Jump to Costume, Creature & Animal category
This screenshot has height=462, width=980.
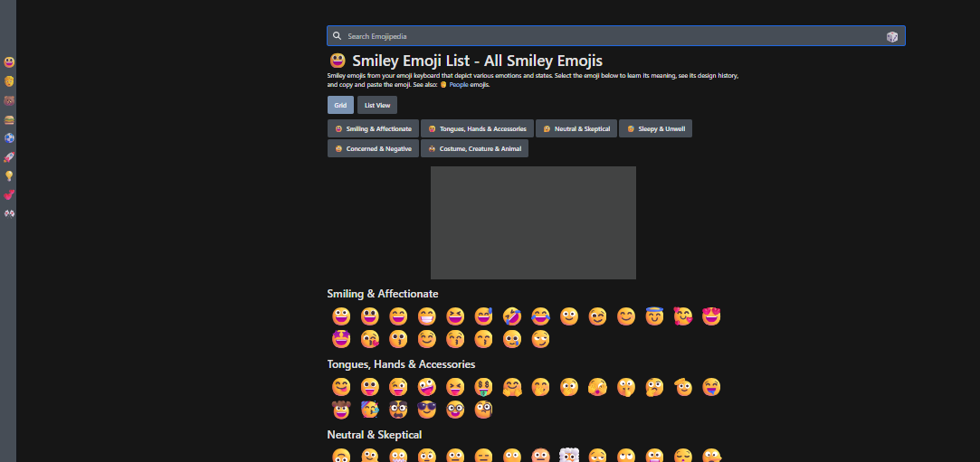click(x=475, y=148)
